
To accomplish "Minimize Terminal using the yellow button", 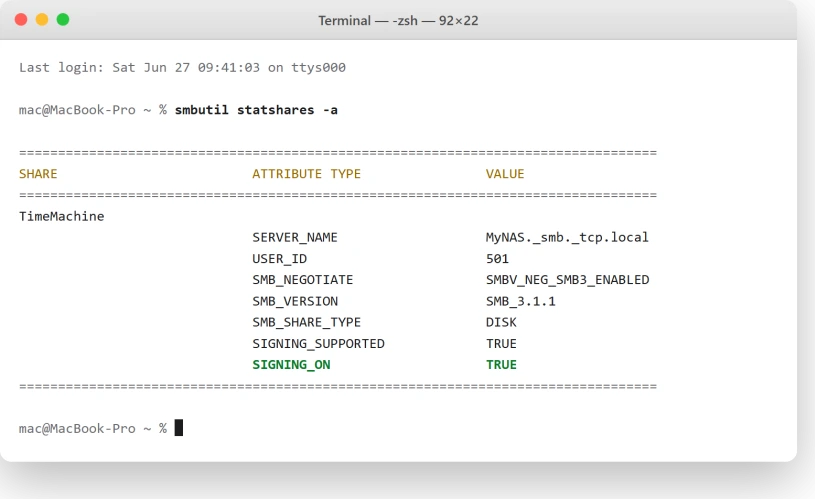I will 42,20.
